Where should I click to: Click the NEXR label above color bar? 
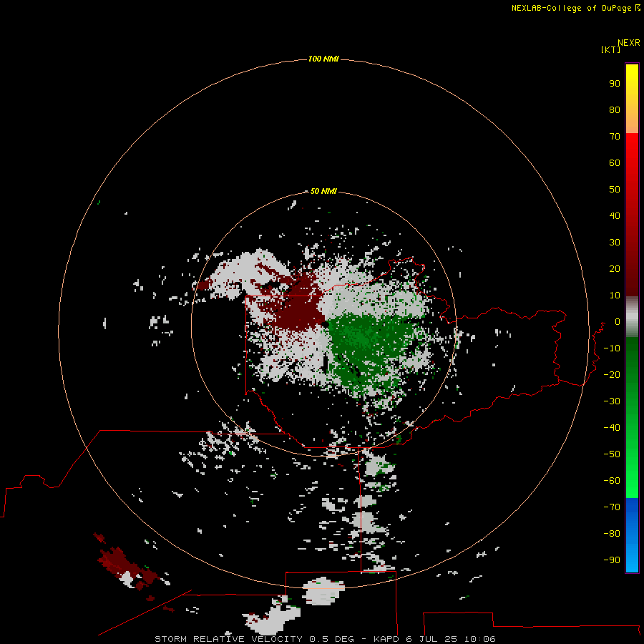tap(628, 43)
